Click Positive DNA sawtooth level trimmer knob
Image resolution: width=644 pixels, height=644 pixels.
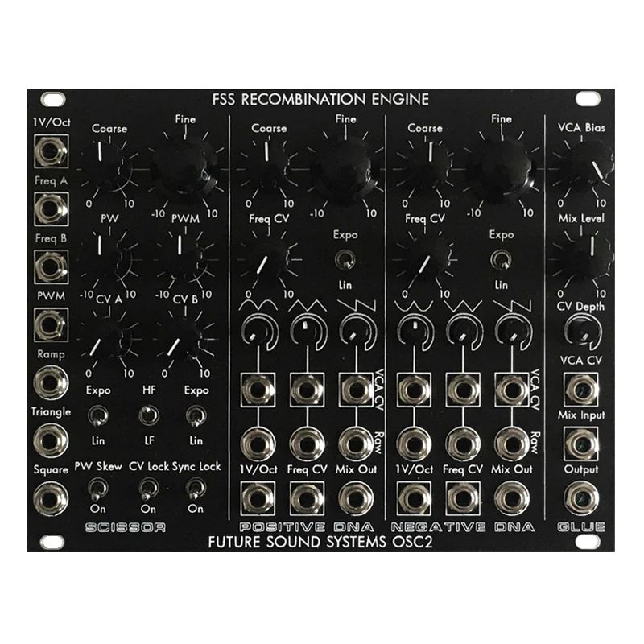click(x=356, y=332)
